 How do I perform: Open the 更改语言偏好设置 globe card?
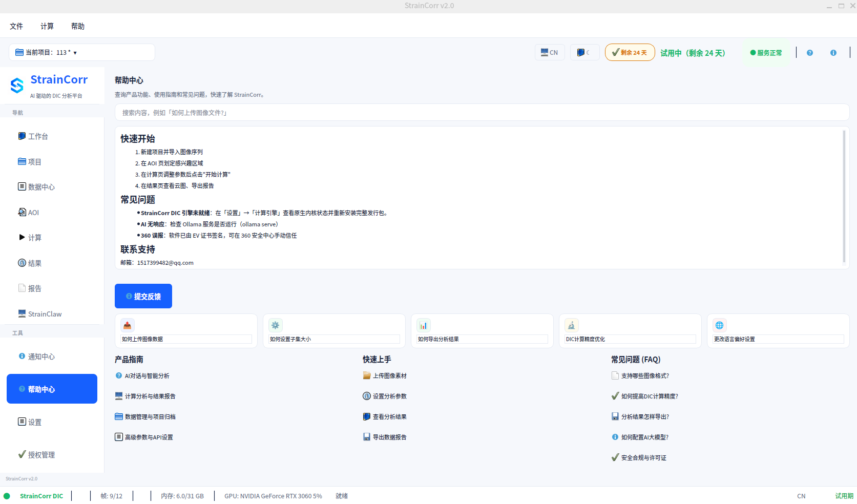tap(778, 331)
